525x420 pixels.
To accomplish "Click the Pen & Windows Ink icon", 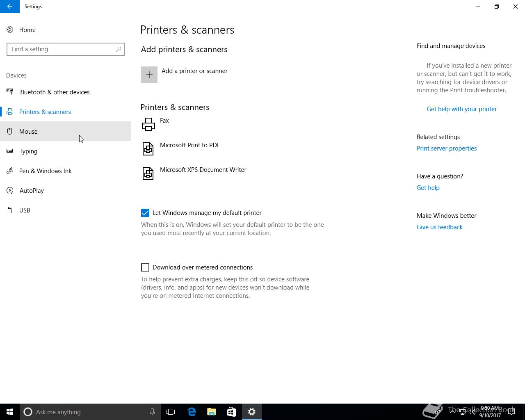I will 10,171.
